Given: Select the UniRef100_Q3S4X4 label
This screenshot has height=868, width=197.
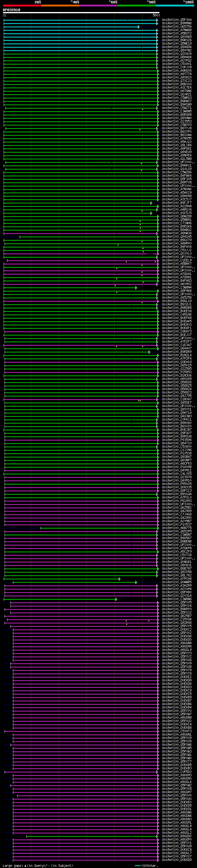Looking at the screenshot, I should (x=177, y=54).
